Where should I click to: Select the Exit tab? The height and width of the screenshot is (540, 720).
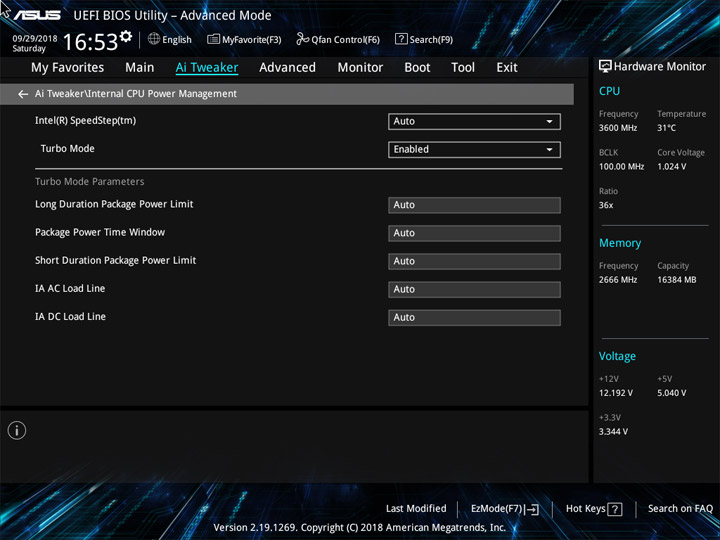pos(507,68)
